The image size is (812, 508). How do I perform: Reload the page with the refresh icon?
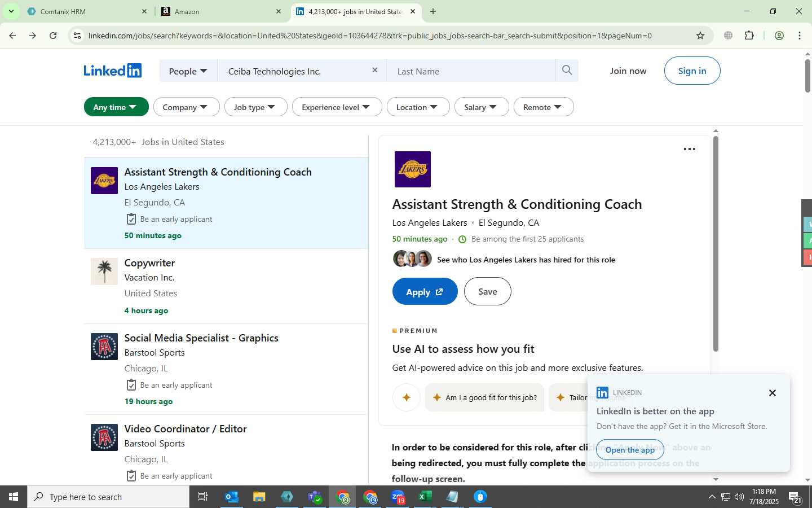click(x=53, y=36)
